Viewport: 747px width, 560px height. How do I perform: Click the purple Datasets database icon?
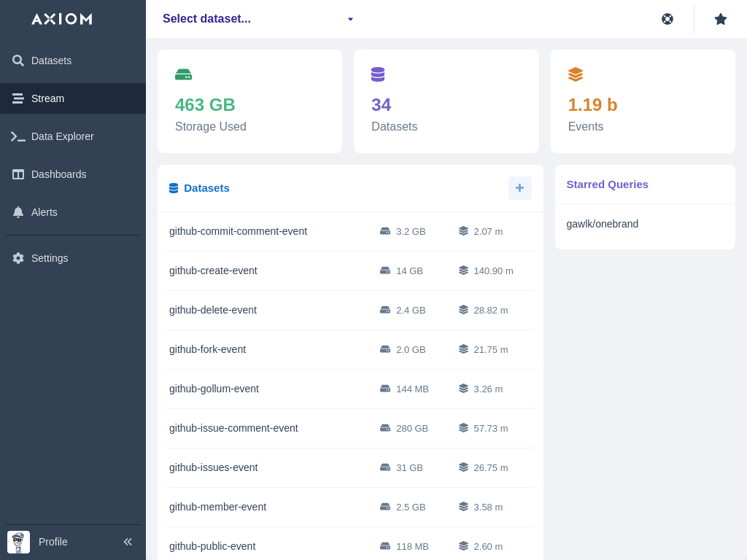tap(378, 74)
